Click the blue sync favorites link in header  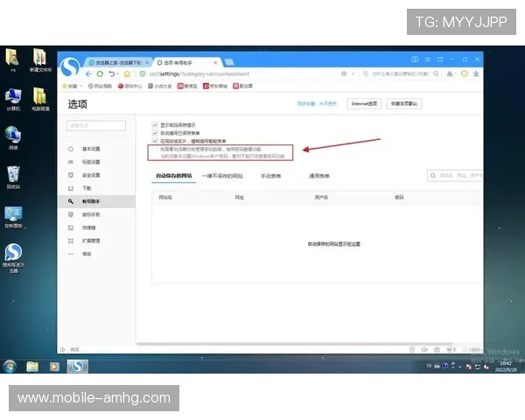[317, 104]
